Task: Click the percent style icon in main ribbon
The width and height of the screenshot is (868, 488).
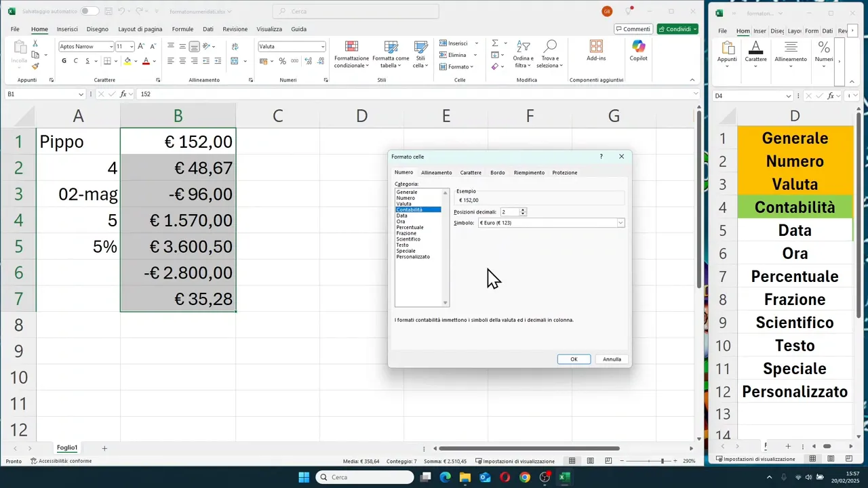Action: pyautogui.click(x=282, y=61)
